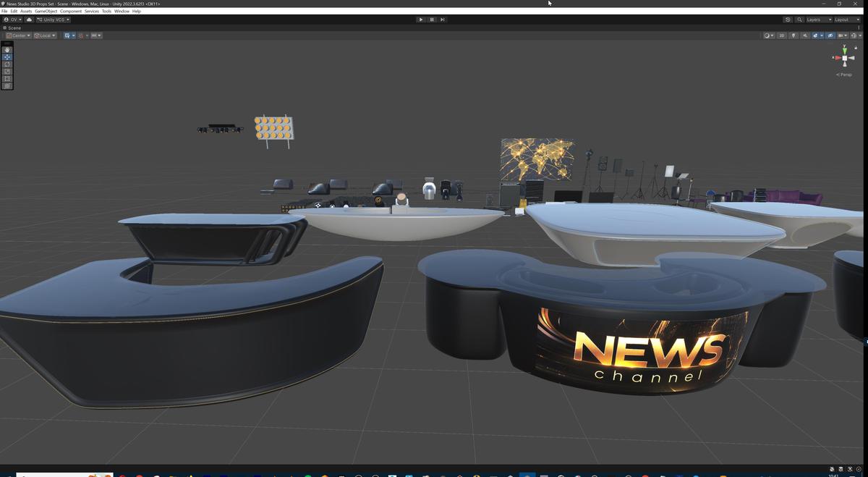Open the GameObject menu
Image resolution: width=868 pixels, height=477 pixels.
46,11
